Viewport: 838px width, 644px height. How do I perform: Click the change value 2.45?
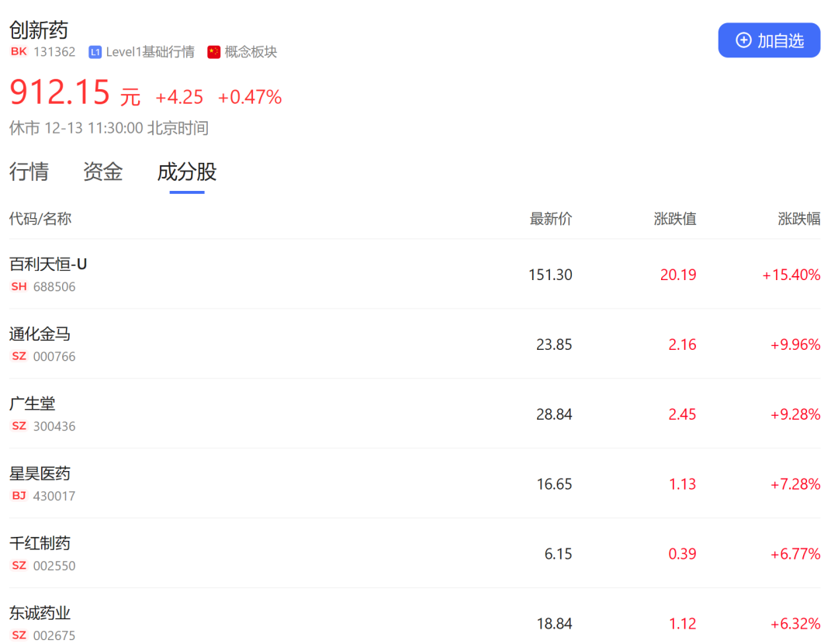pyautogui.click(x=683, y=414)
